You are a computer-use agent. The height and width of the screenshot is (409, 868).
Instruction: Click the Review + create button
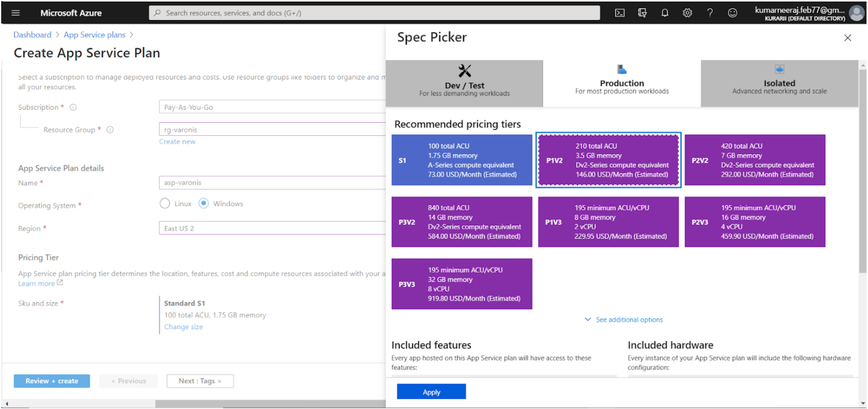52,381
